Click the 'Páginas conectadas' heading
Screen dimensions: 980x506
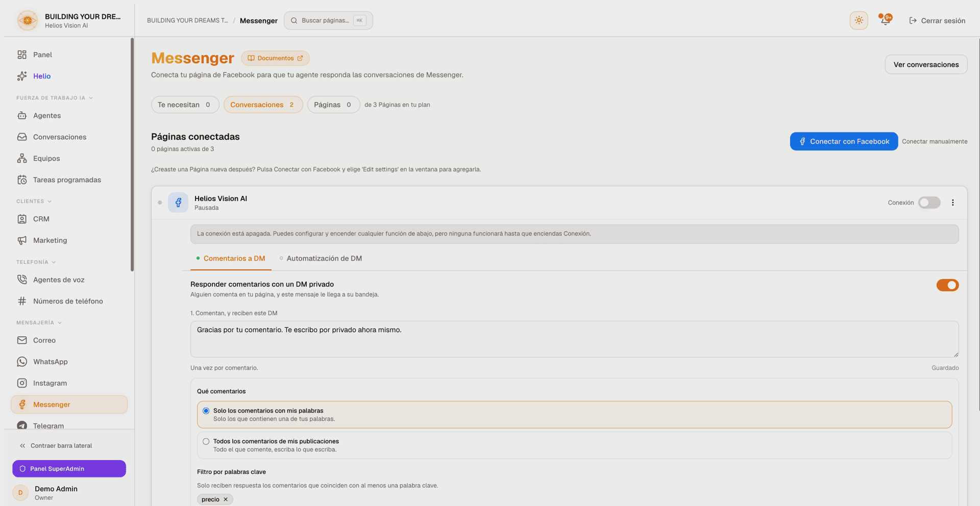195,137
